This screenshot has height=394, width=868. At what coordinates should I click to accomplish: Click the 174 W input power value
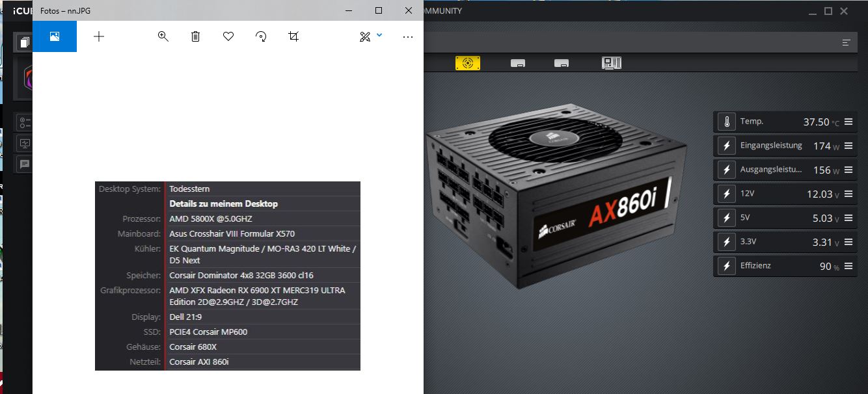pyautogui.click(x=826, y=146)
